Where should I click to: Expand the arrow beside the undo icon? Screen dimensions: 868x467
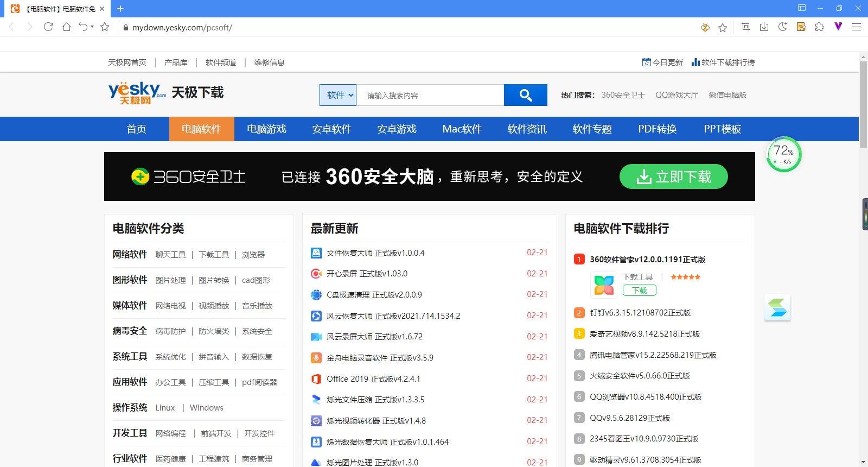pos(92,27)
